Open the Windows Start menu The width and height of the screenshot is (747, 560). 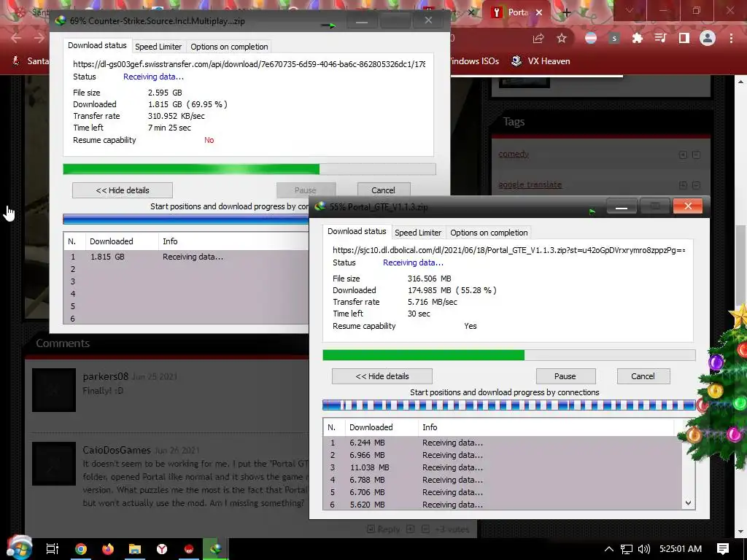20,548
